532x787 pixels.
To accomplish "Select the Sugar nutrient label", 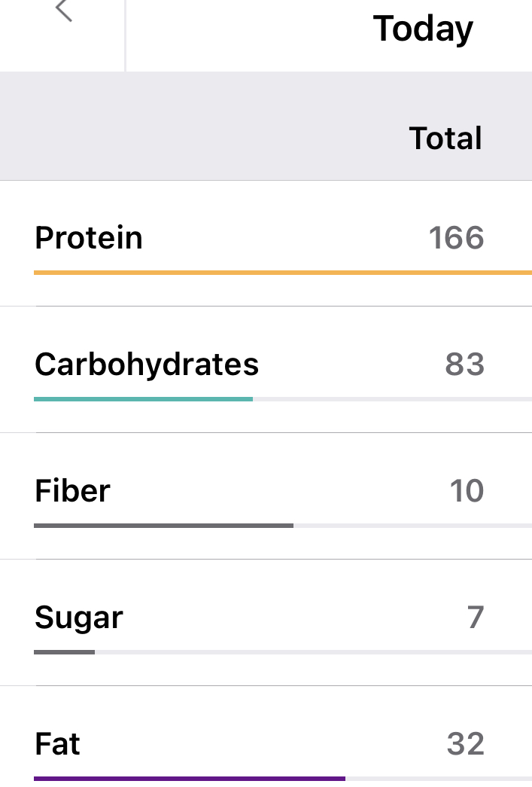I will (x=79, y=618).
